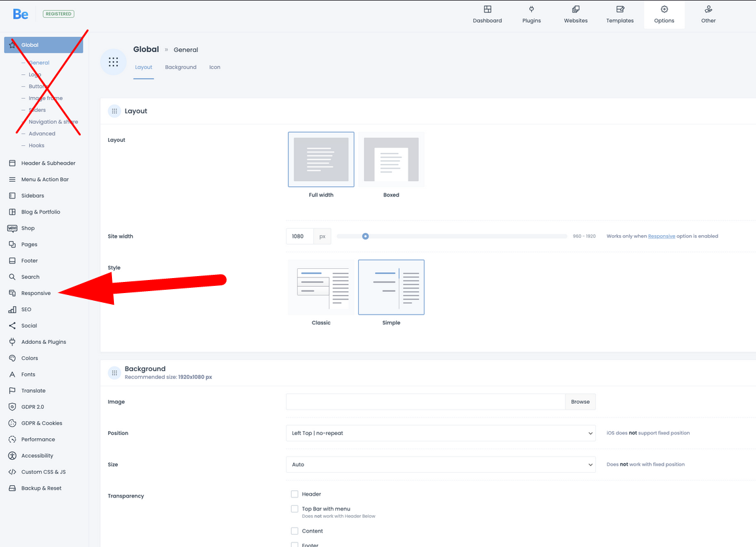Image resolution: width=756 pixels, height=547 pixels.
Task: Click the Shop WooCommerce icon in sidebar
Action: click(12, 229)
